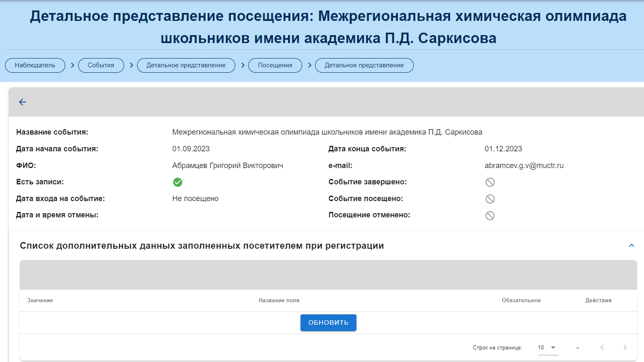Click blocked icon beside 'Посещение отменено'
This screenshot has height=362, width=644.
(490, 216)
